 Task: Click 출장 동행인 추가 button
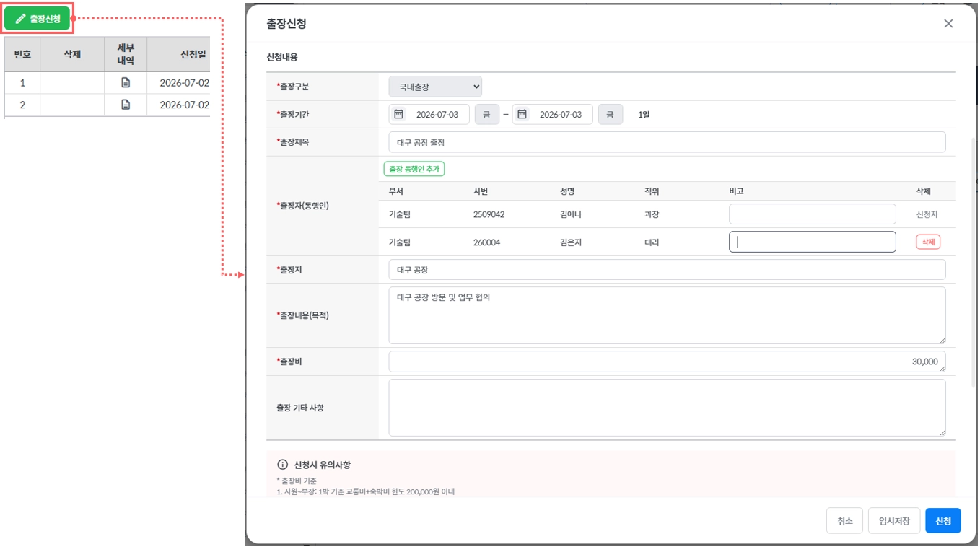(414, 169)
